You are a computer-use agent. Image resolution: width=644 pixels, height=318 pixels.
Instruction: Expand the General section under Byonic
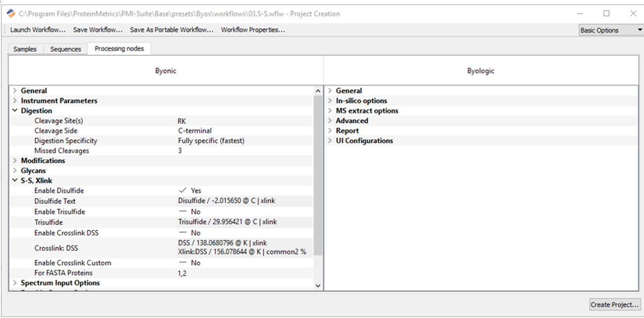pos(15,91)
